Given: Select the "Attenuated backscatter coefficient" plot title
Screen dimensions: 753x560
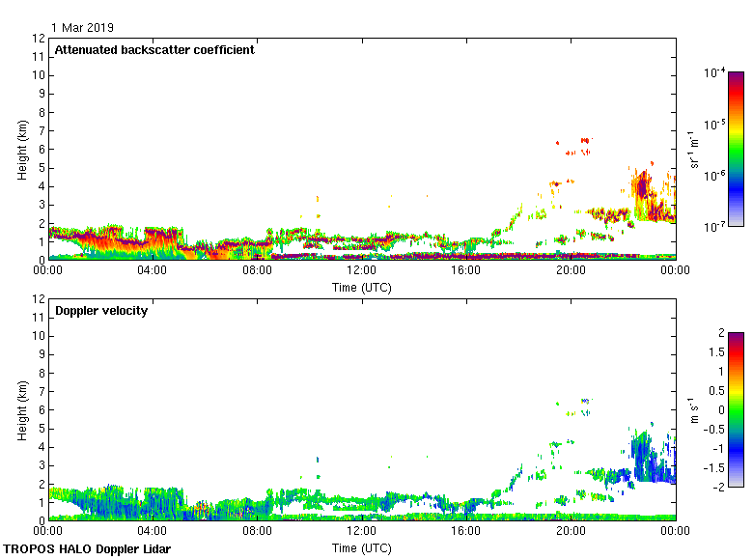Looking at the screenshot, I should [154, 50].
